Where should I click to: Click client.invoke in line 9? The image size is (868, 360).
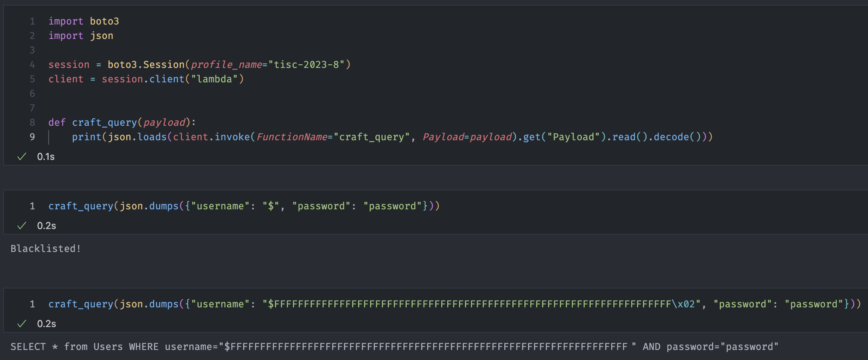pos(211,137)
